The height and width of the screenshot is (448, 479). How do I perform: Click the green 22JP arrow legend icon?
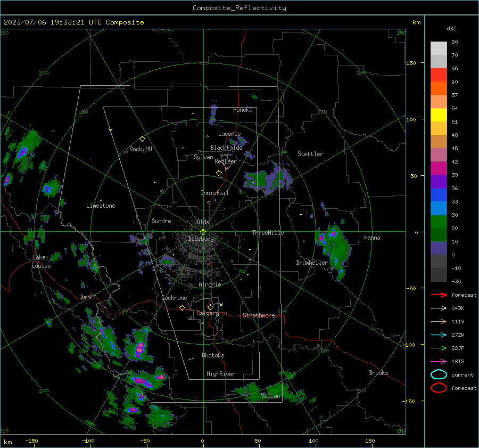439,348
